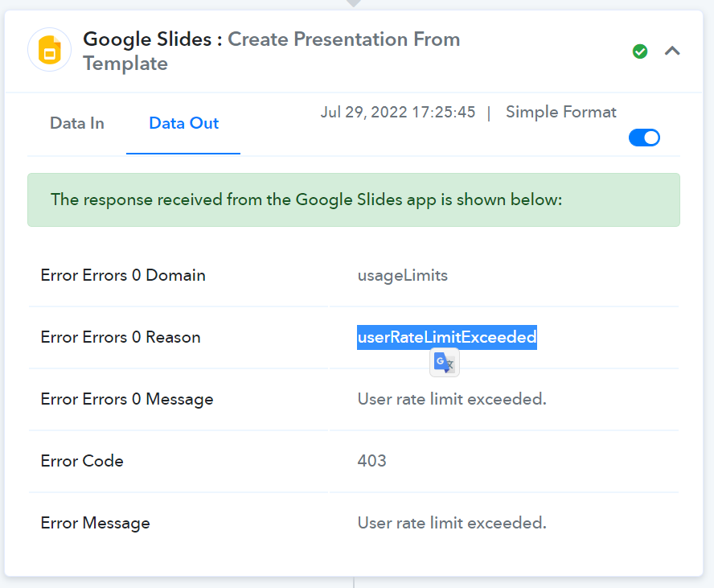Image resolution: width=714 pixels, height=588 pixels.
Task: Select the Data Out tab
Action: pyautogui.click(x=183, y=123)
